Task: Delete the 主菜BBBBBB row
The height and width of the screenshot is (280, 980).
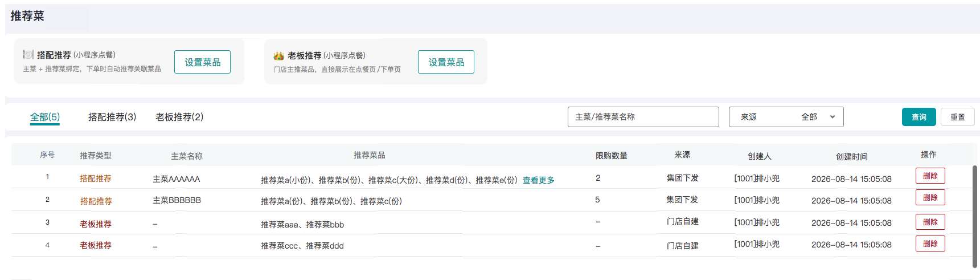Action: 930,197
